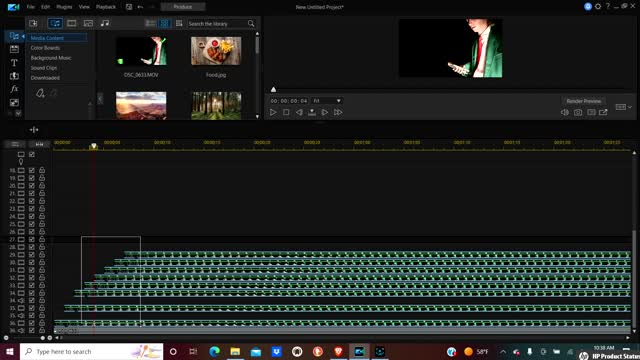Step to next frame
Viewport: 640px width, 360px height.
click(x=324, y=112)
